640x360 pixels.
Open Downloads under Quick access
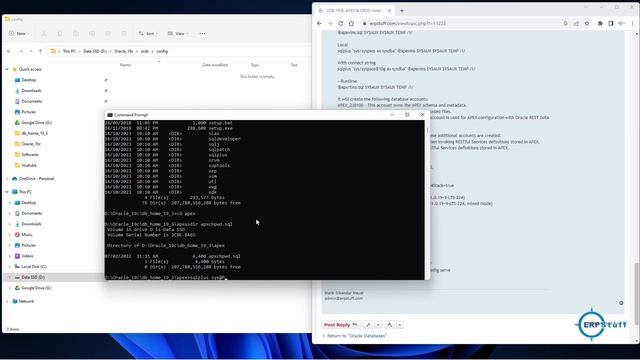click(31, 91)
